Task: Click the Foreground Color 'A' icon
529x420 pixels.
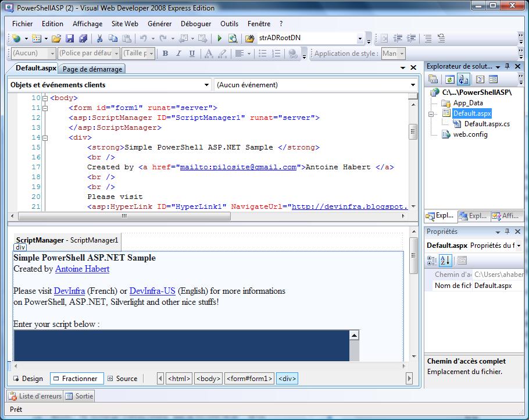Action: pyautogui.click(x=209, y=54)
